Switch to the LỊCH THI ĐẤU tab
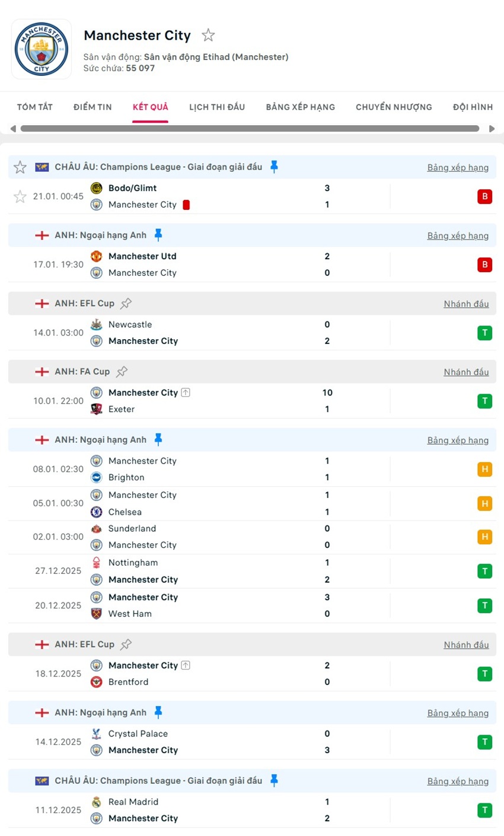The height and width of the screenshot is (836, 504). click(217, 107)
